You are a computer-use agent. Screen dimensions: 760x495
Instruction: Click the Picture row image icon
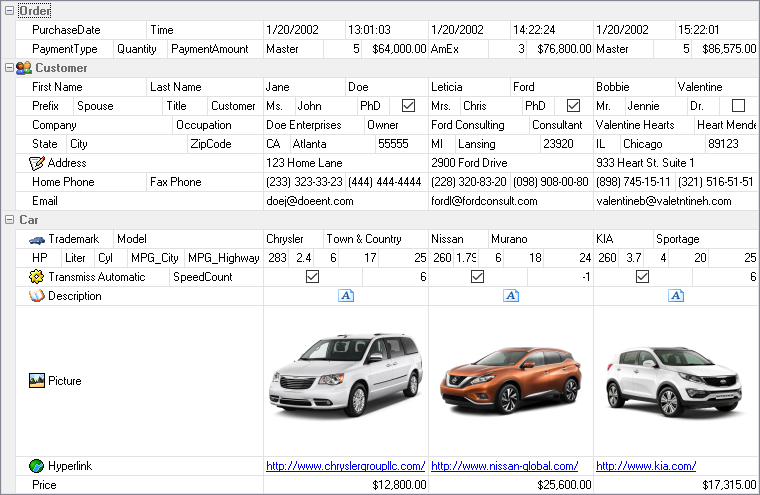(x=38, y=381)
